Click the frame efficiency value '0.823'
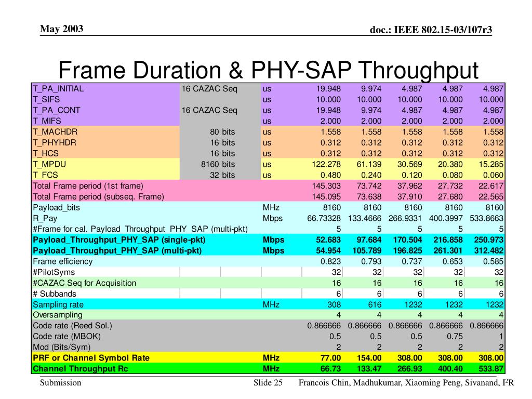 pyautogui.click(x=331, y=262)
